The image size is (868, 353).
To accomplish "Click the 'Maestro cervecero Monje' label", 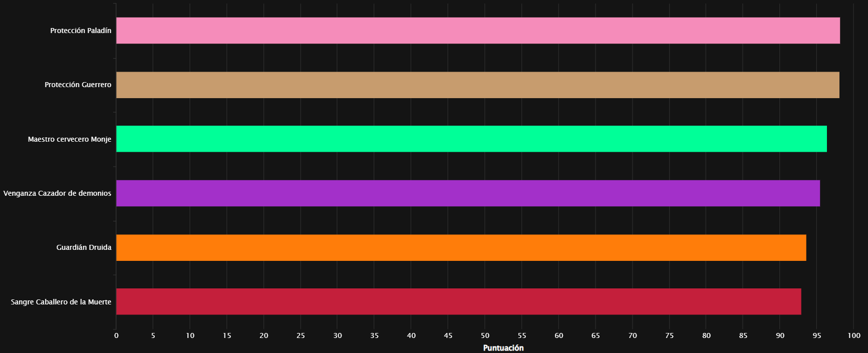I will pos(70,139).
